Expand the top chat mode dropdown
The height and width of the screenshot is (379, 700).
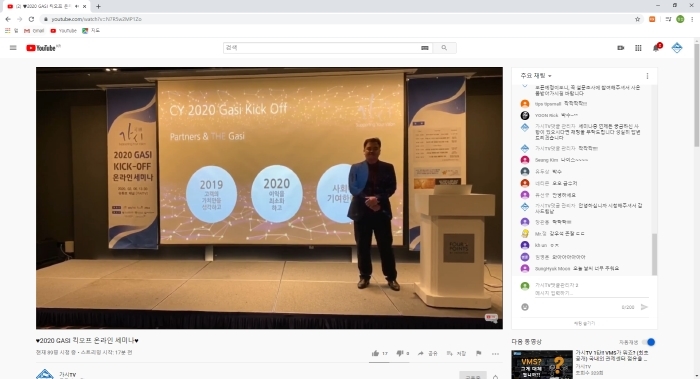536,76
